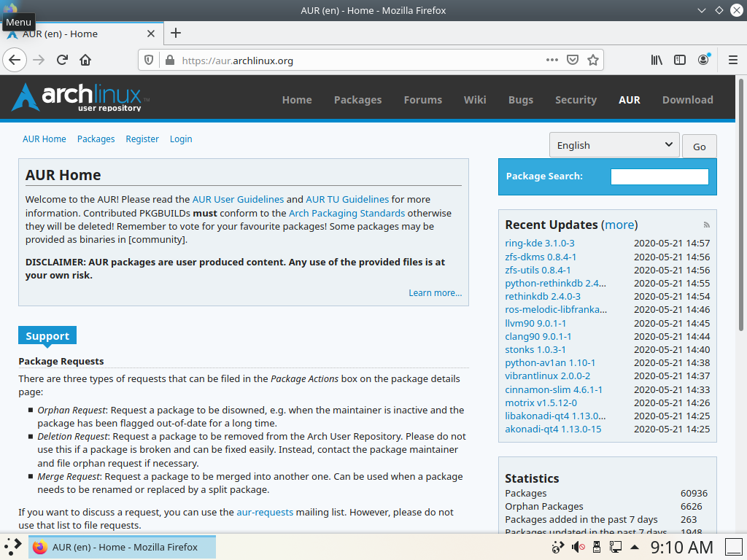Open the Recent Updates RSS feed icon

(x=706, y=225)
